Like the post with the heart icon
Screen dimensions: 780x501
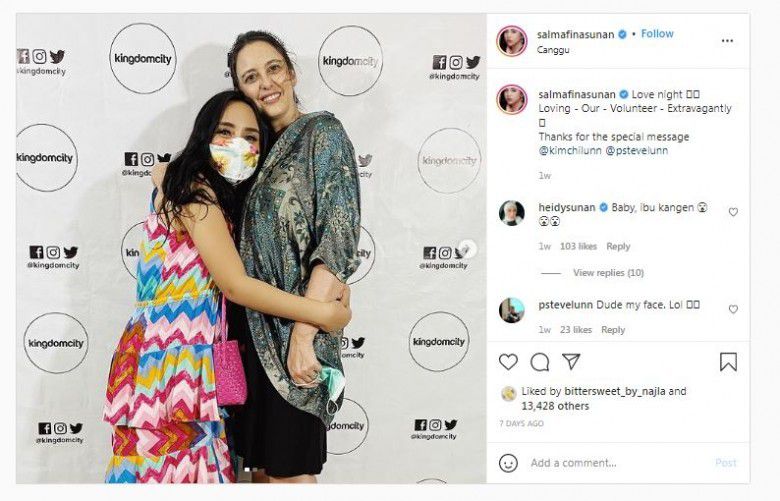coord(508,362)
